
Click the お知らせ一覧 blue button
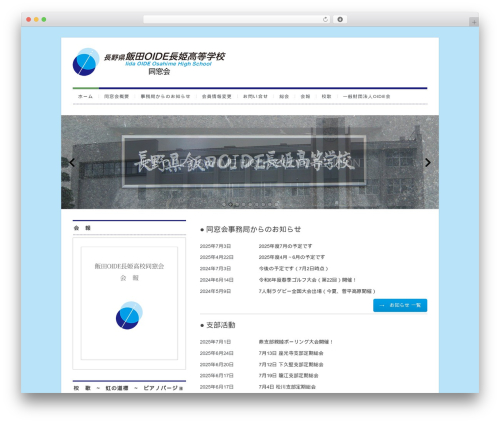pos(400,305)
